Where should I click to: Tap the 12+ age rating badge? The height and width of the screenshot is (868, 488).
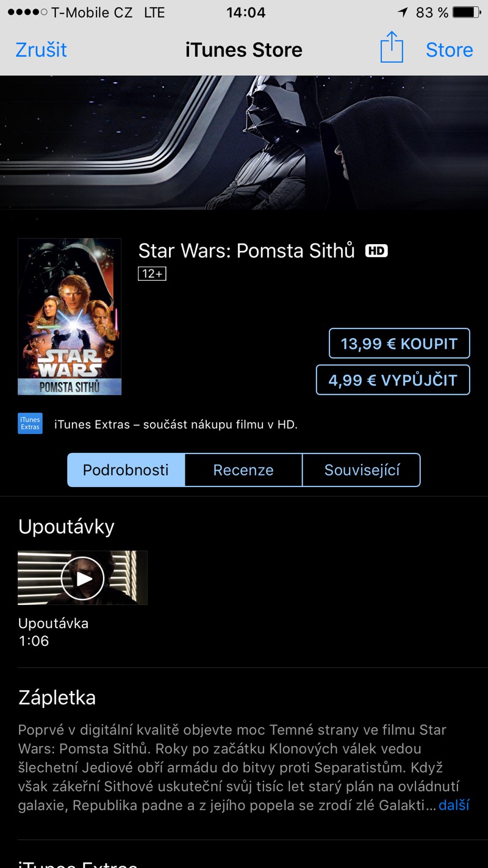click(152, 274)
